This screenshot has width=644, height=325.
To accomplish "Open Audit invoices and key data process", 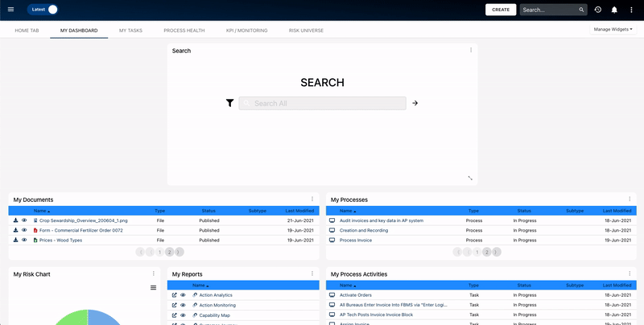I will click(382, 220).
